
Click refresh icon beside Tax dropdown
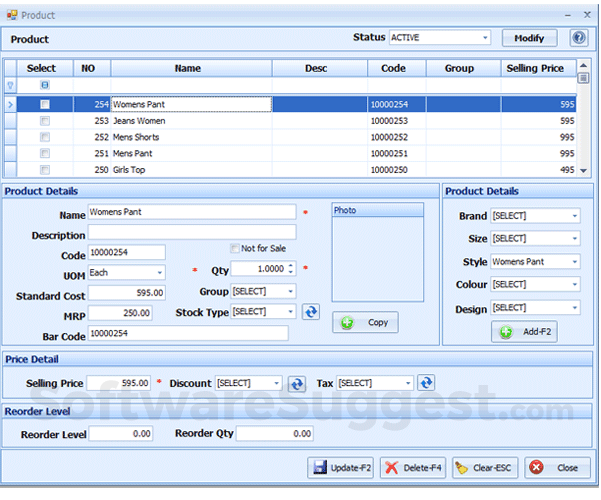coord(426,383)
